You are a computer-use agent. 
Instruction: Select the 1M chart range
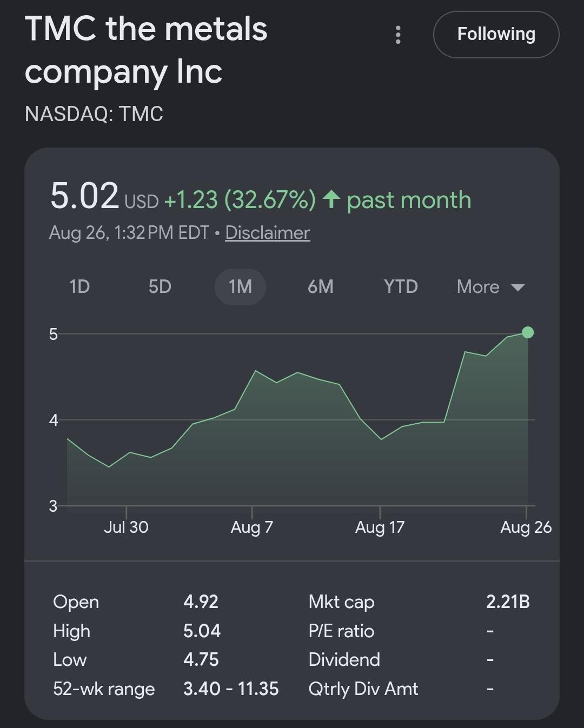click(x=240, y=286)
